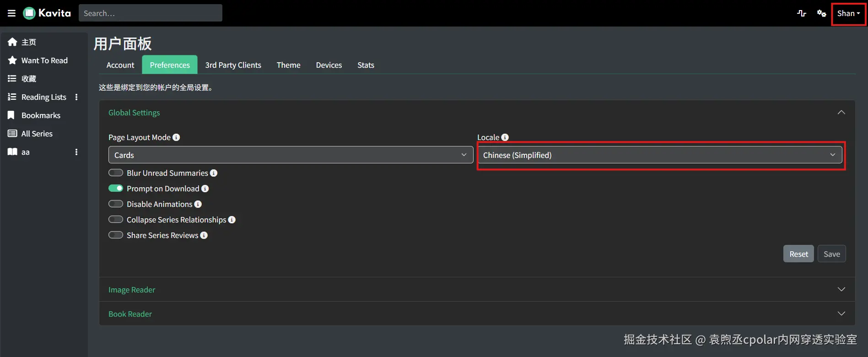Open the Locale Chinese (Simplified) dropdown
The image size is (868, 357).
(x=660, y=155)
